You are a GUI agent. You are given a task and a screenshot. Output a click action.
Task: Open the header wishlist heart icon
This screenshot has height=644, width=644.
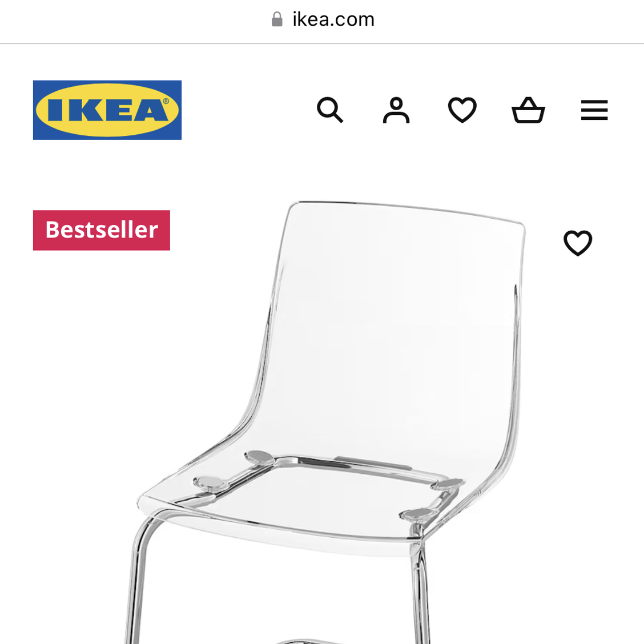[462, 110]
